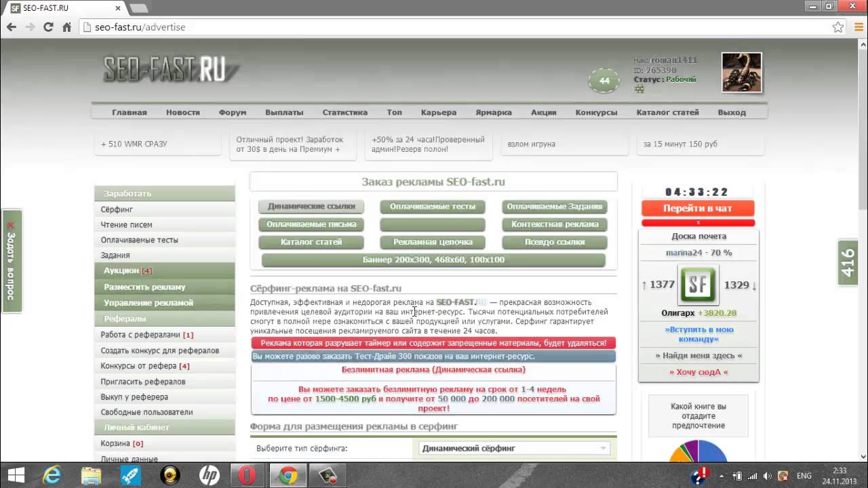This screenshot has width=868, height=488.
Task: Click the 'Контекстная реклама' button
Action: [555, 224]
